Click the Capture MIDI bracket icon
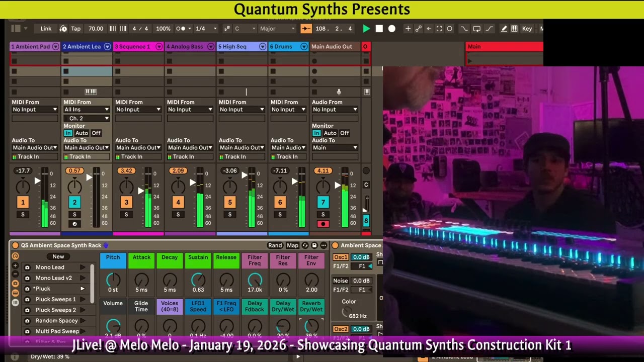 pyautogui.click(x=439, y=29)
